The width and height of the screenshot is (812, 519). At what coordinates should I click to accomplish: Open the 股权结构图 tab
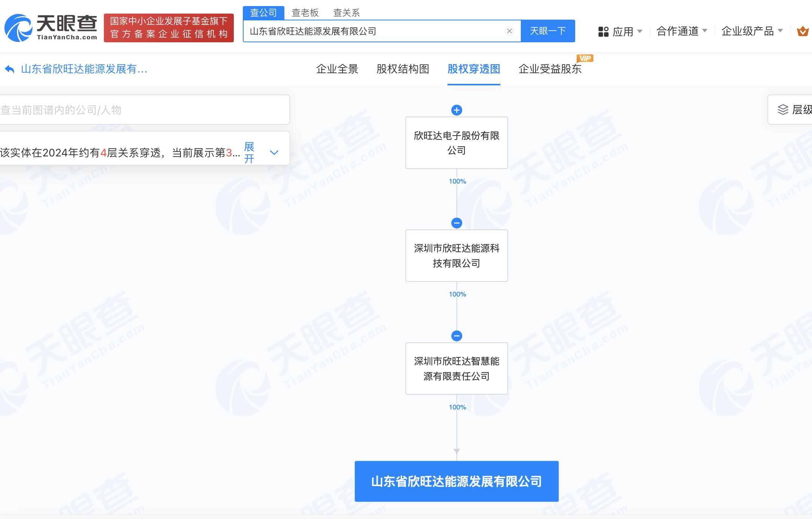(x=403, y=69)
